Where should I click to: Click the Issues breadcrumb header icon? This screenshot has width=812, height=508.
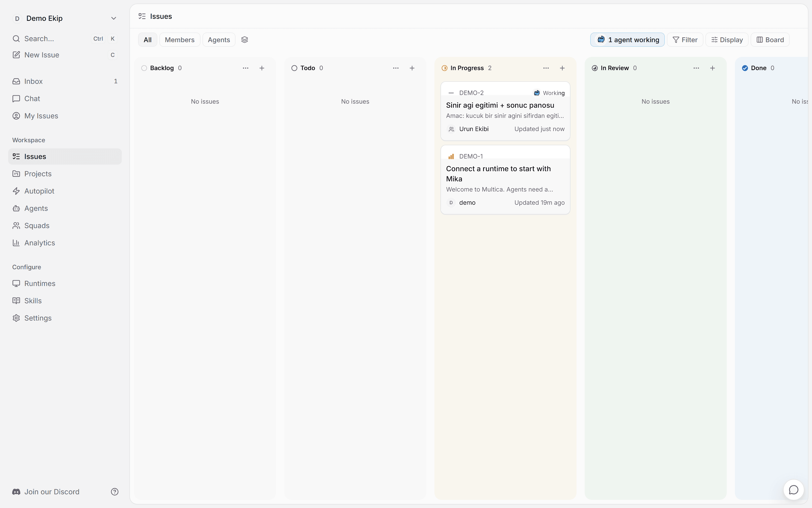pos(142,16)
